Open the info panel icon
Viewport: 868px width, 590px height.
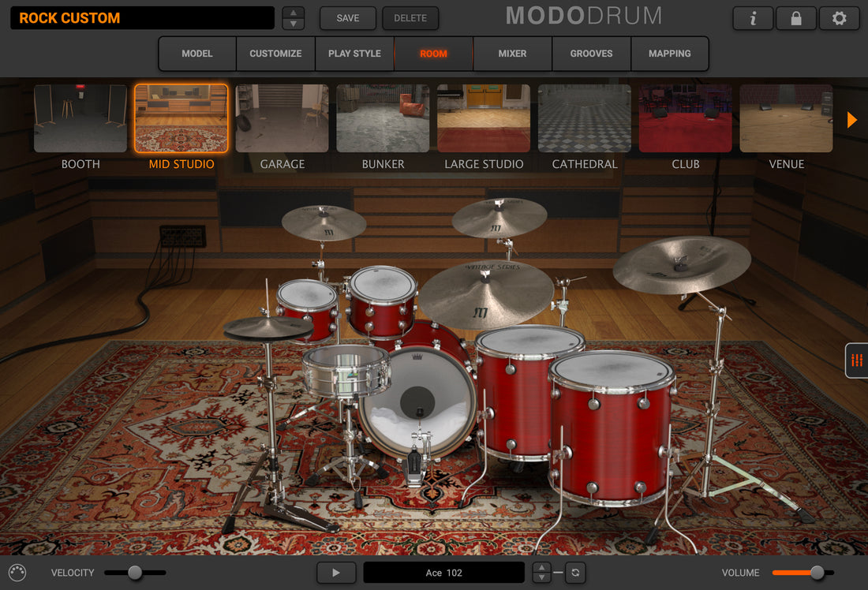(x=753, y=18)
